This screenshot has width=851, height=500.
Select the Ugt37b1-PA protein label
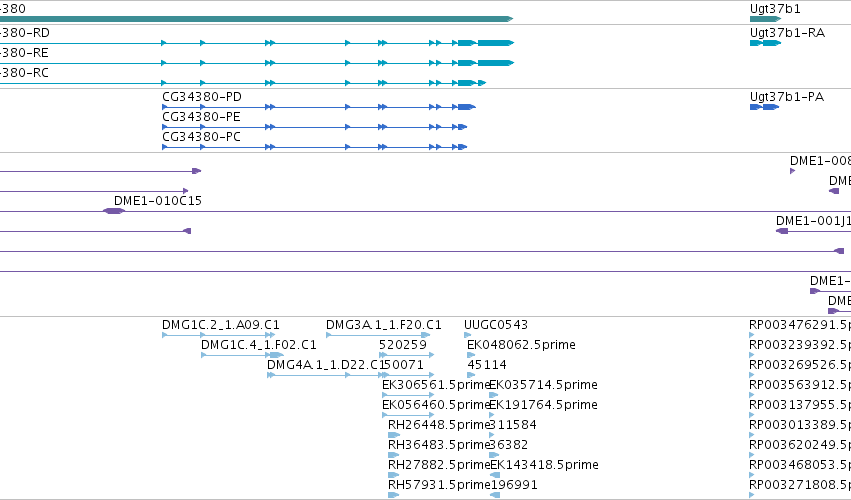tap(787, 97)
